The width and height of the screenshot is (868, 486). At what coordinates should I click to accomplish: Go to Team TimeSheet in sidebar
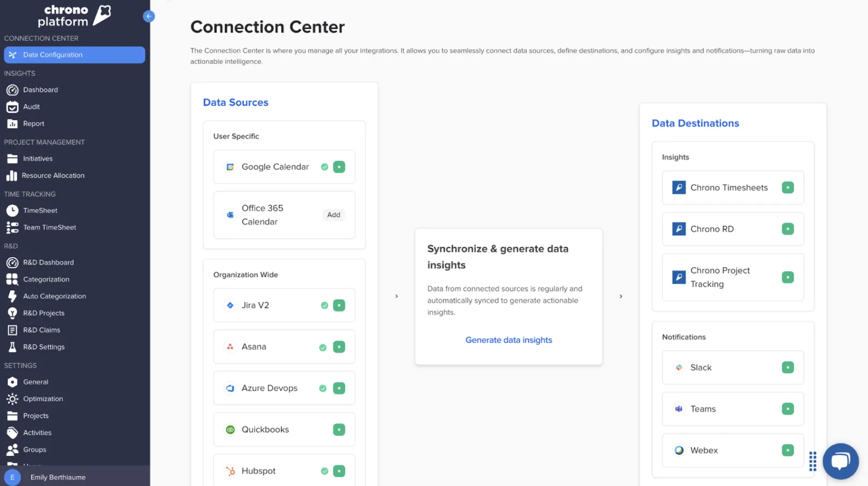[49, 227]
